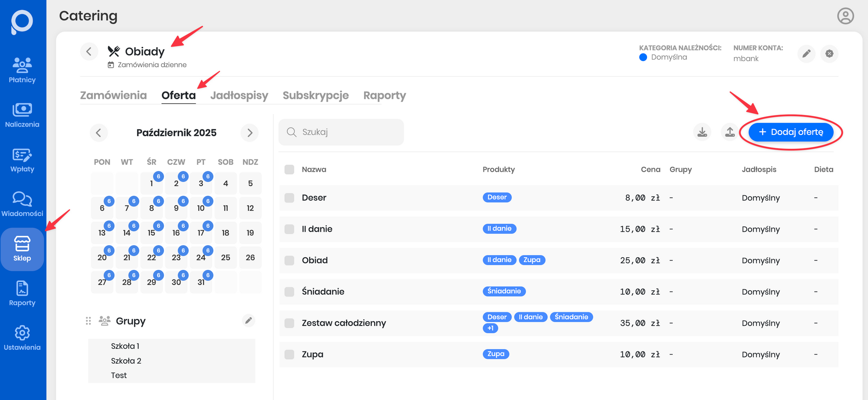Open Ustawienia settings in sidebar
Screen dimensions: 868x400
[x=22, y=338]
